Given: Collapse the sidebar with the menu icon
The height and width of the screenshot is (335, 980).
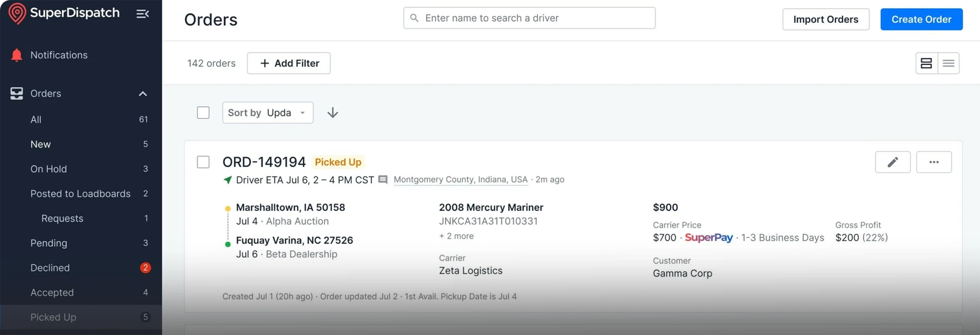Looking at the screenshot, I should tap(143, 14).
